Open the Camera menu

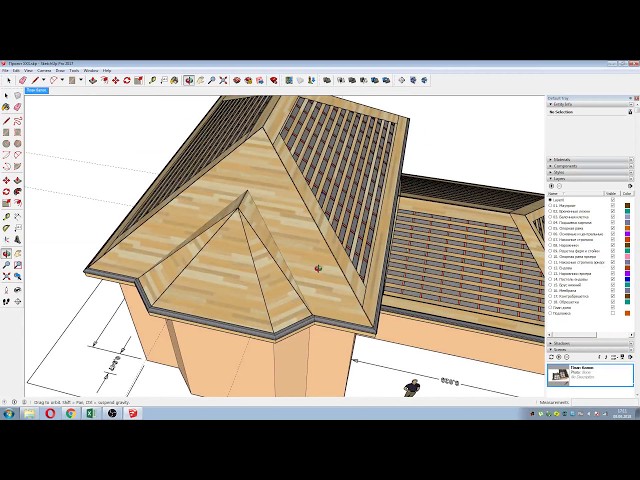pyautogui.click(x=44, y=71)
